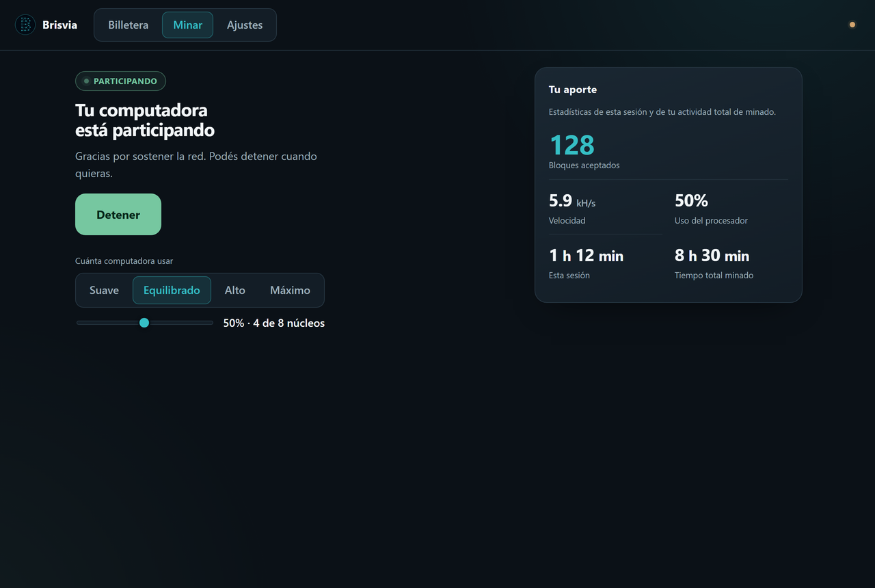Click the orange status dot indicator
The height and width of the screenshot is (588, 875).
(x=852, y=25)
